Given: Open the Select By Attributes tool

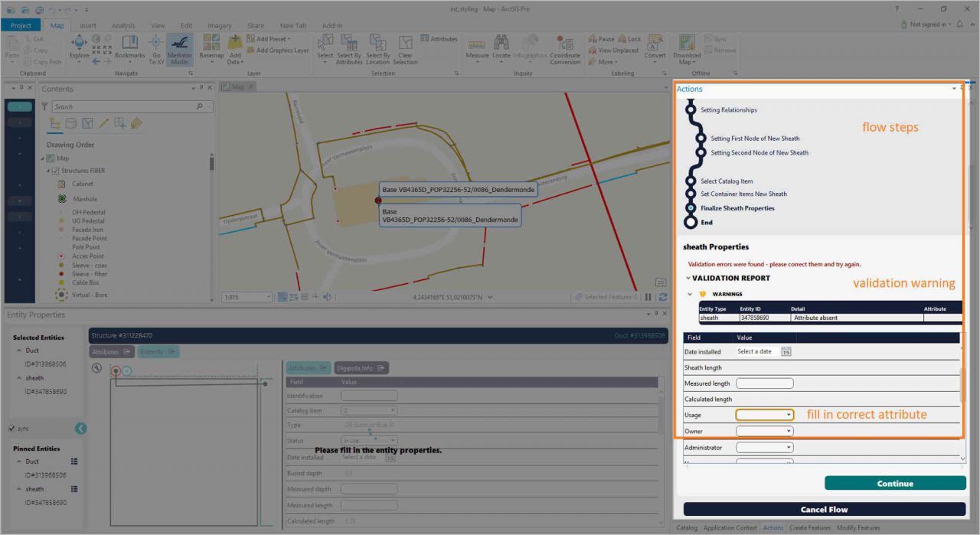Looking at the screenshot, I should pos(349,50).
